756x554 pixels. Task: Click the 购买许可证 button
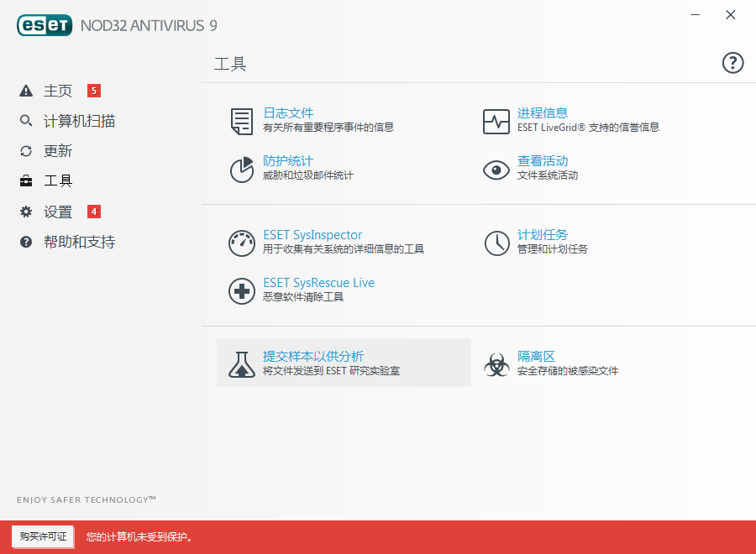pyautogui.click(x=43, y=536)
